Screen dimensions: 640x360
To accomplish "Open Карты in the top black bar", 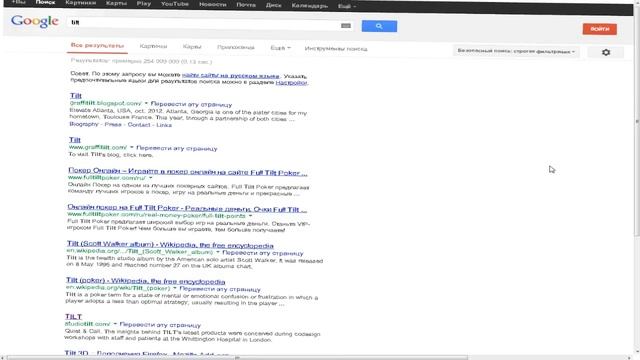I will coord(116,3).
